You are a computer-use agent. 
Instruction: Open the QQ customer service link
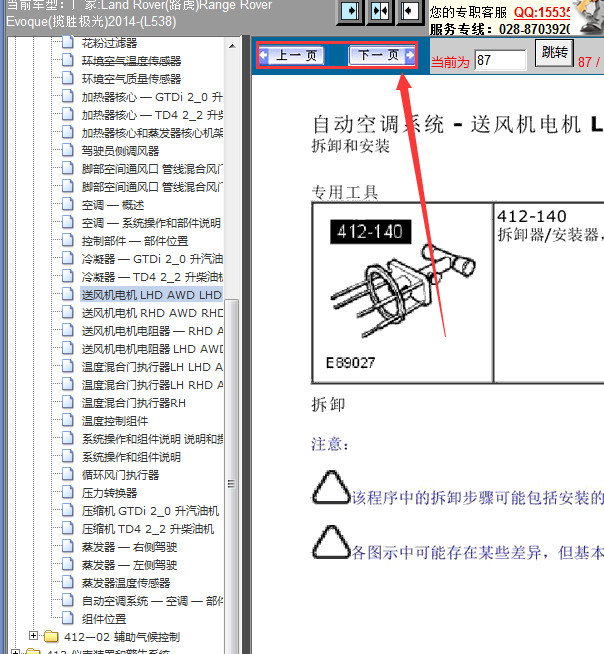(x=541, y=13)
